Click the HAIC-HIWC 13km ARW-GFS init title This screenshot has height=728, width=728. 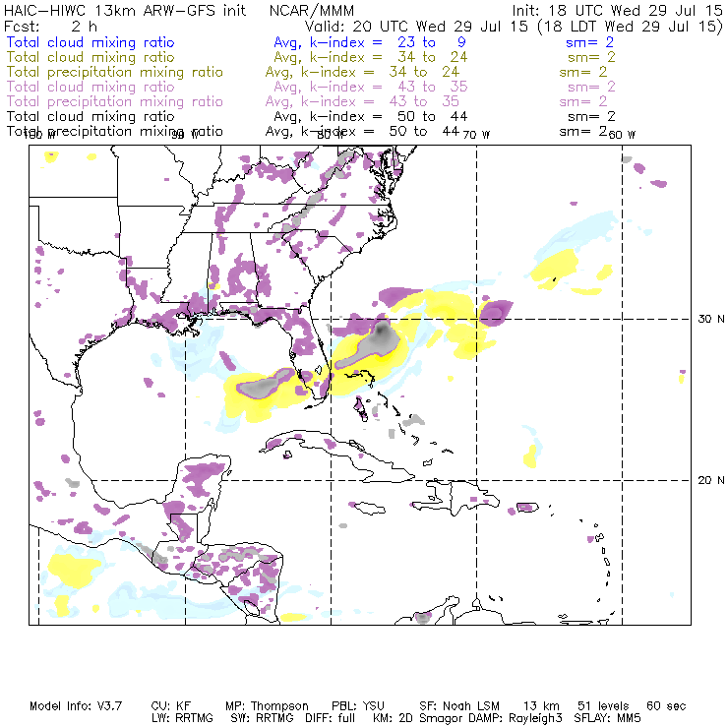pyautogui.click(x=125, y=10)
